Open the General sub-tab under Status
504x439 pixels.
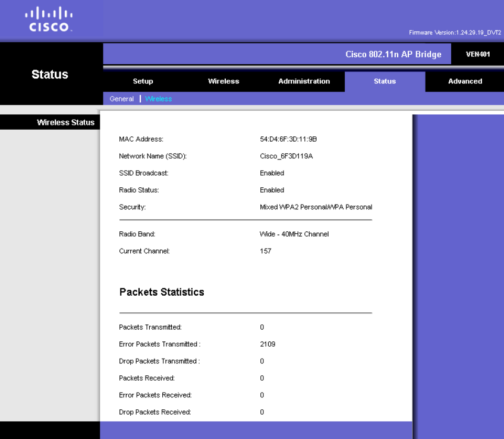pos(121,99)
